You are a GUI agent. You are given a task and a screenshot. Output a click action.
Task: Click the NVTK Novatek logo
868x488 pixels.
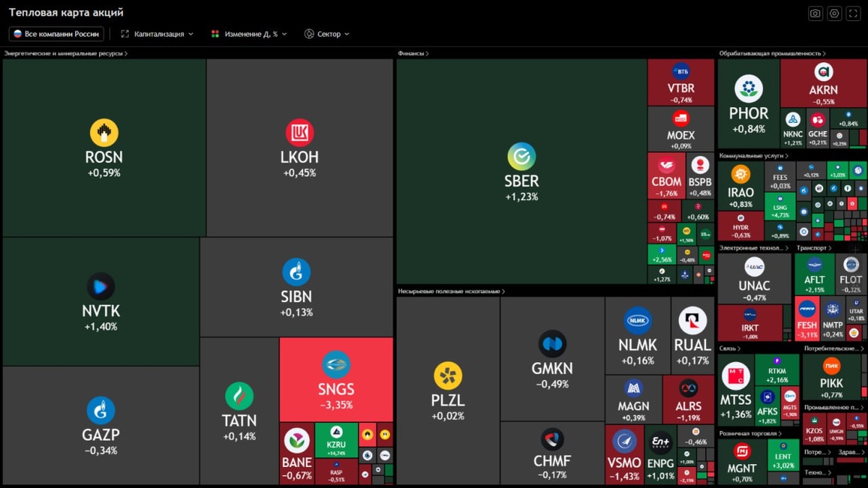(x=101, y=287)
